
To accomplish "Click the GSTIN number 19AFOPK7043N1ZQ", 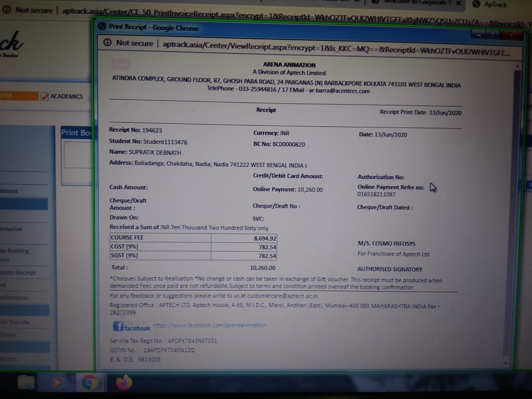I will (x=169, y=350).
